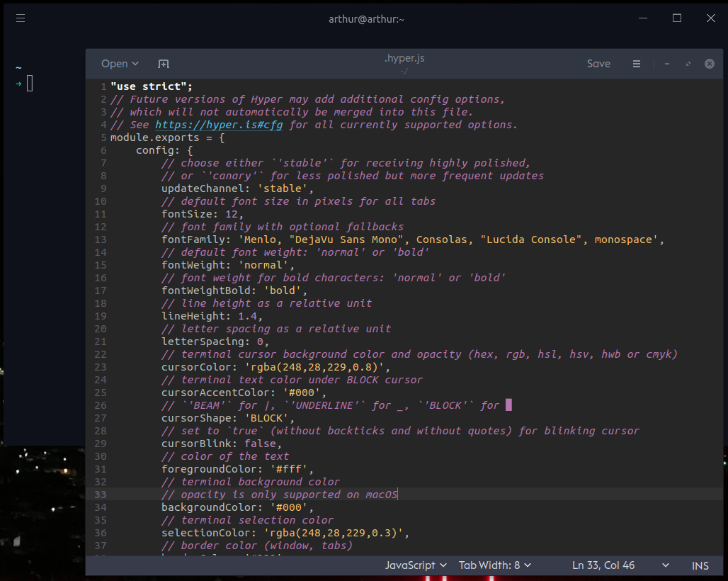Open gedit's hamburger menu icon
This screenshot has height=581, width=728.
[636, 64]
